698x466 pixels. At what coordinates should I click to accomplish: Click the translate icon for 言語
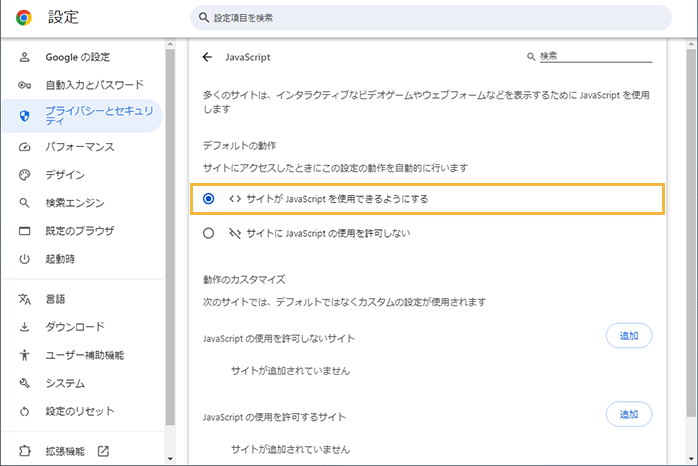(24, 299)
